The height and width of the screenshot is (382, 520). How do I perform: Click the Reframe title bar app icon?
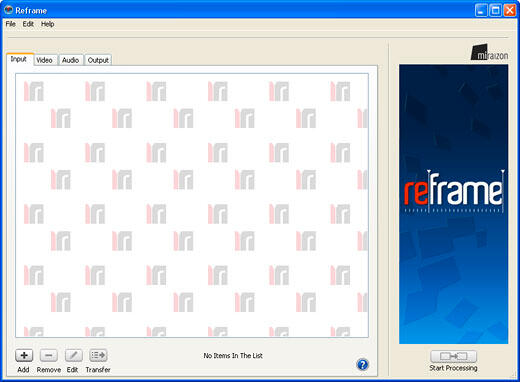pyautogui.click(x=8, y=10)
